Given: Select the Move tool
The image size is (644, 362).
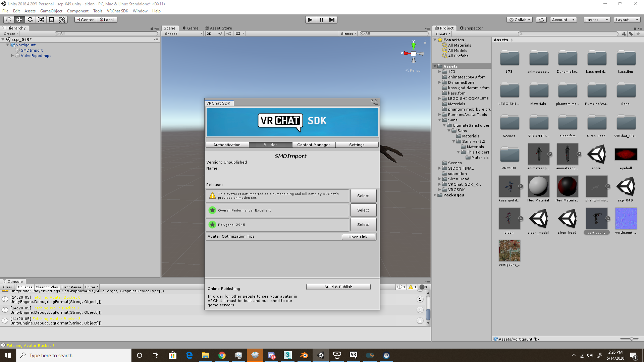Looking at the screenshot, I should click(x=19, y=20).
